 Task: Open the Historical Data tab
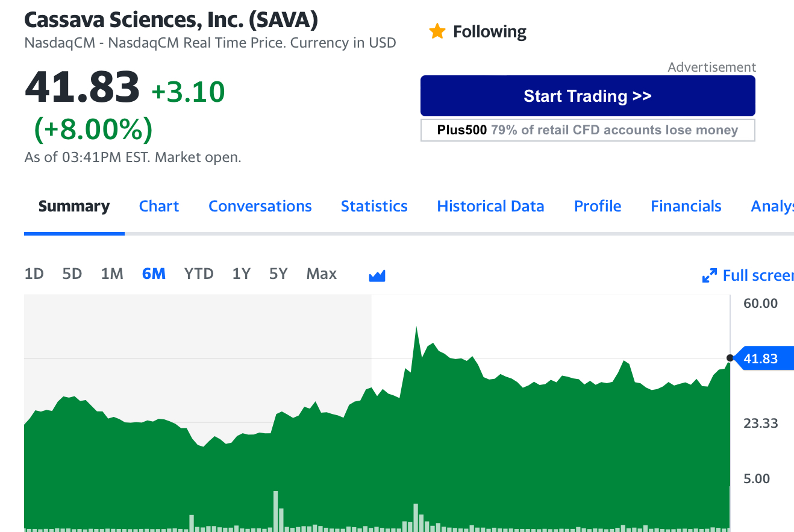(x=490, y=206)
